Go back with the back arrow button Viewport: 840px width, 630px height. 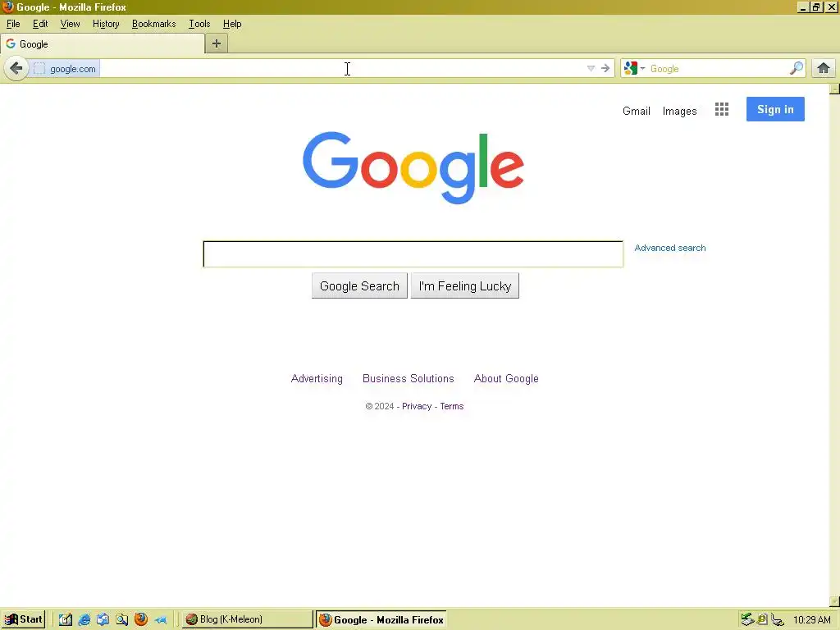tap(16, 69)
